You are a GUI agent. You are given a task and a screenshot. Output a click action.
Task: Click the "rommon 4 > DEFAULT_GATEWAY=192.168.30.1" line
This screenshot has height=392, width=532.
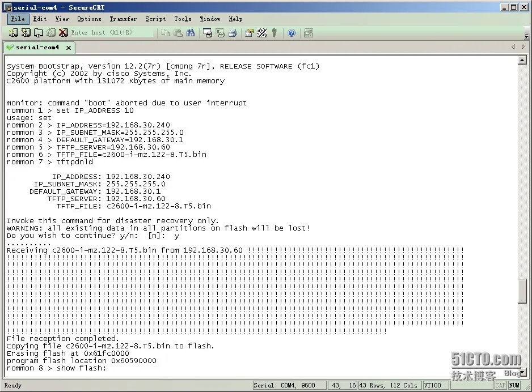pyautogui.click(x=95, y=140)
